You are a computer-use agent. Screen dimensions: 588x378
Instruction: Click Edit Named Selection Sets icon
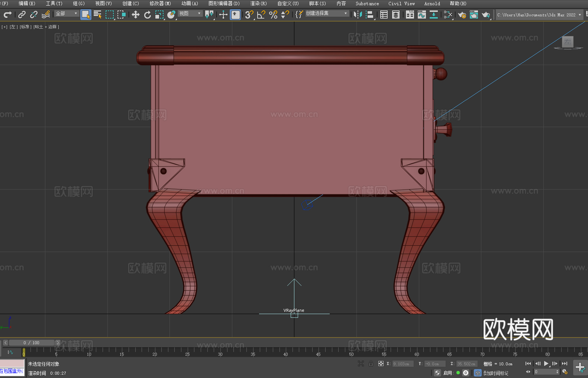click(x=299, y=14)
